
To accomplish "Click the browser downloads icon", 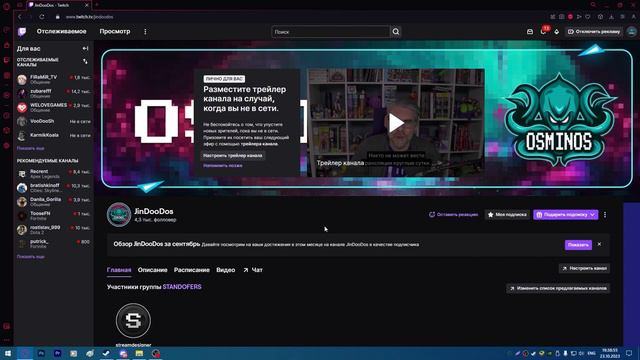I will (x=611, y=17).
